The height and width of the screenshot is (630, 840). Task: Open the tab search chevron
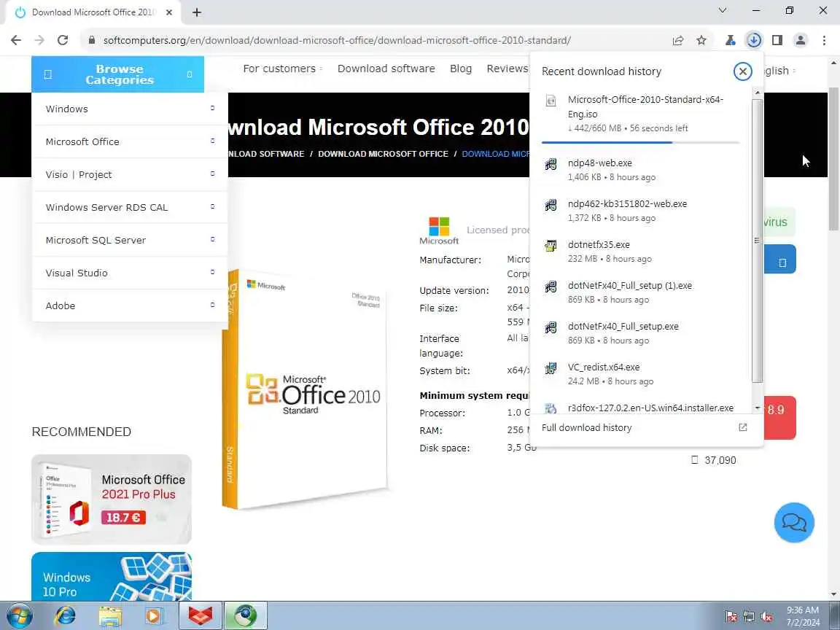click(722, 10)
